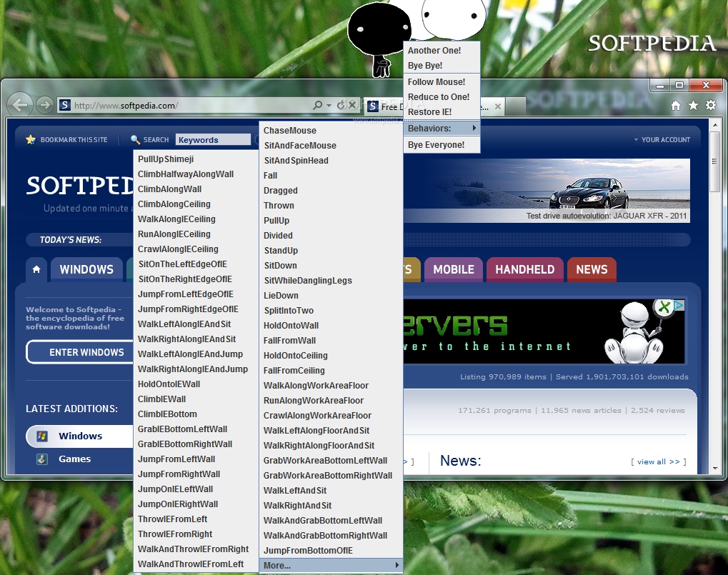Open Games in Latest Additions list
The image size is (728, 575).
[x=74, y=459]
